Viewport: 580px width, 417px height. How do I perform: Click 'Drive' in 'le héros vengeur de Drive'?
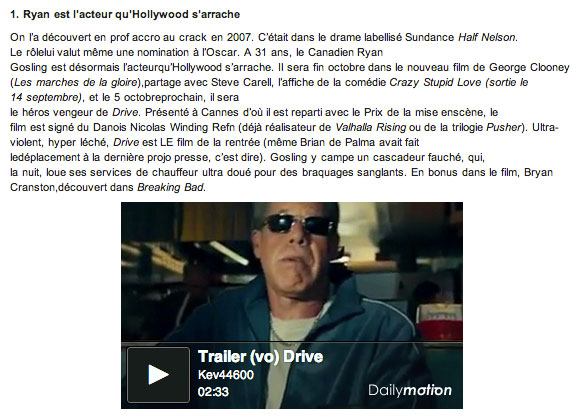click(x=125, y=112)
